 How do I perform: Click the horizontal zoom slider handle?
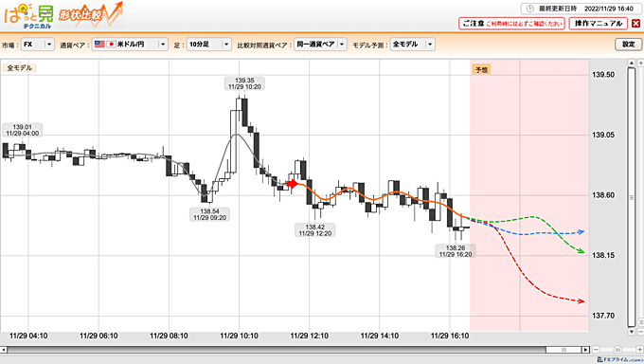click(617, 350)
